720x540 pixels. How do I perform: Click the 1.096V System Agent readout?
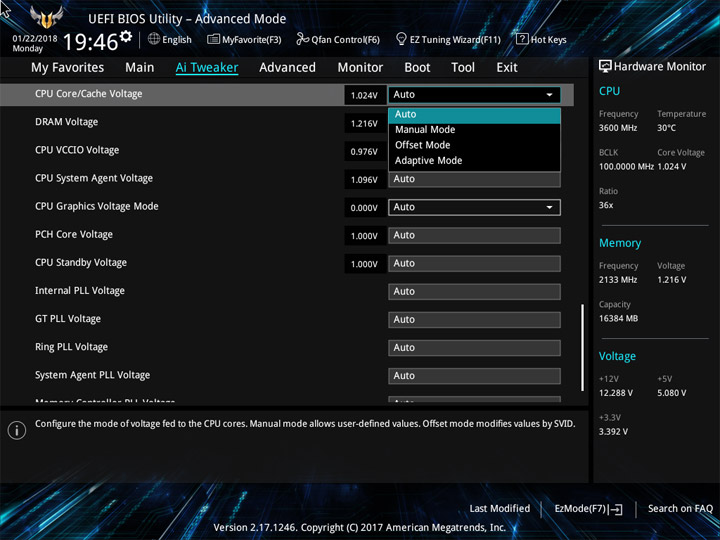click(364, 180)
